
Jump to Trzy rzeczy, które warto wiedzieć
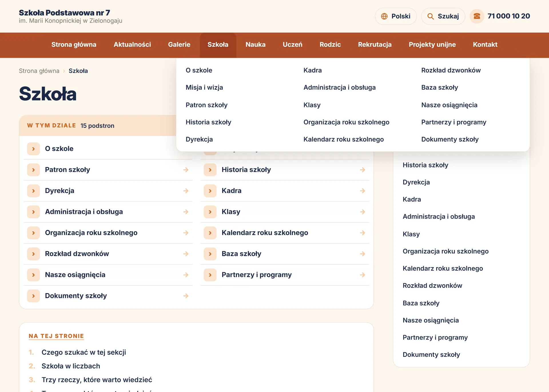coord(97,380)
